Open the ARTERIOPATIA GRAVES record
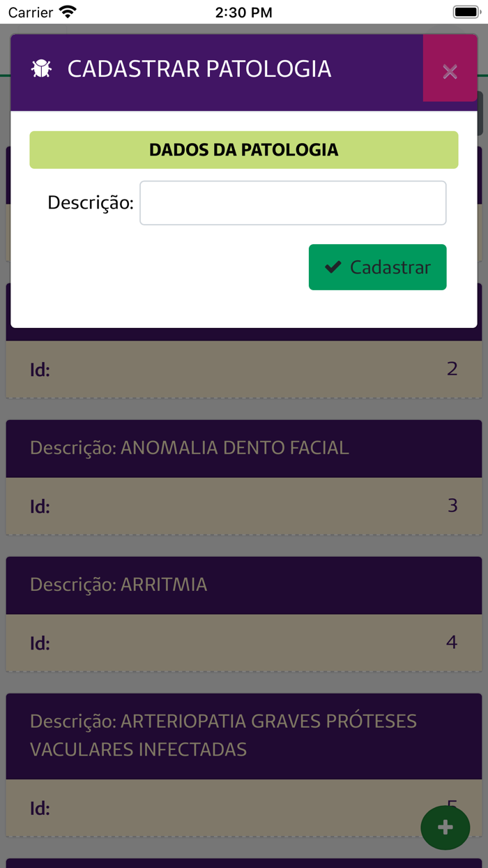This screenshot has height=868, width=488. coord(223,735)
